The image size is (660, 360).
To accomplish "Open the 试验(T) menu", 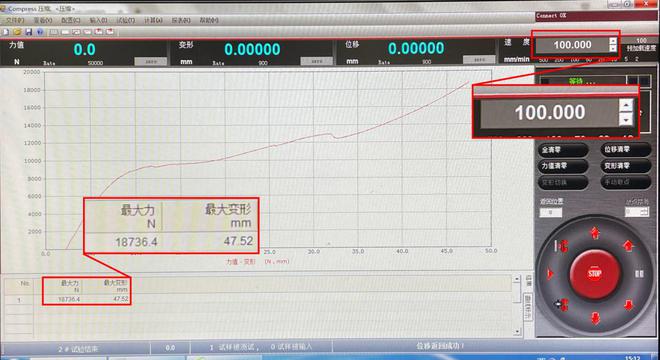I will 125,20.
